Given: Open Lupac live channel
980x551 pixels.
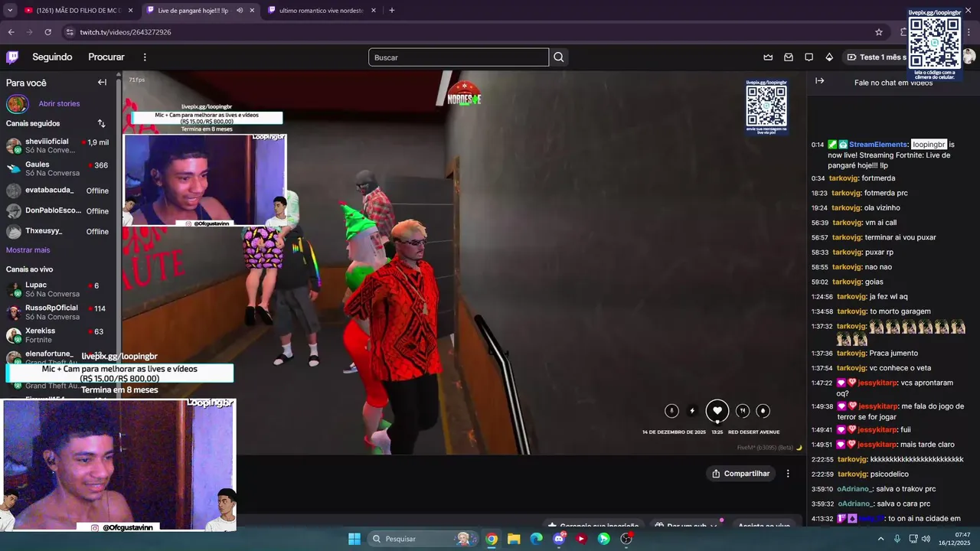Looking at the screenshot, I should coord(57,289).
